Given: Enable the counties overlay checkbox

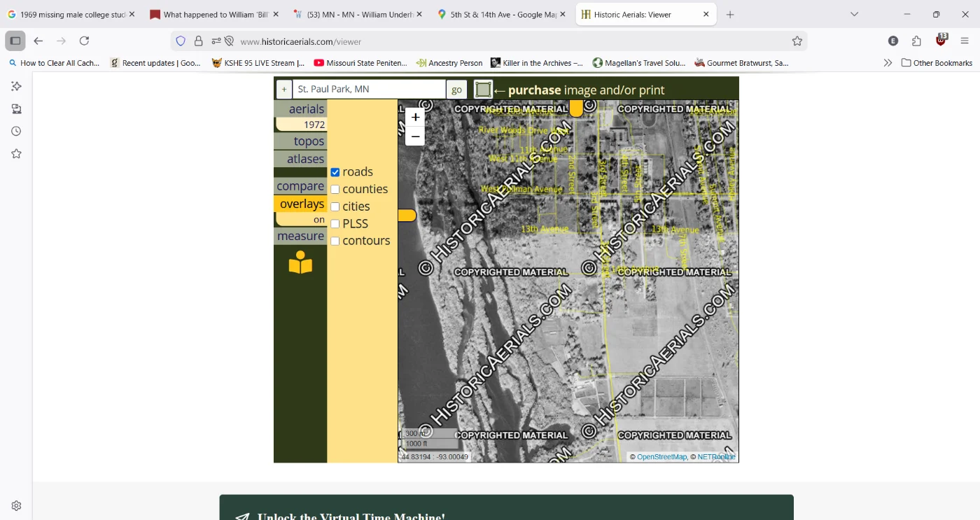Looking at the screenshot, I should pos(335,190).
